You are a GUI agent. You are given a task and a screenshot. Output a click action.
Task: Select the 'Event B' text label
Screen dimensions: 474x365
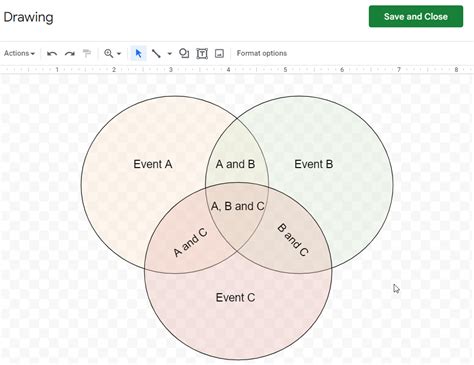click(x=314, y=164)
